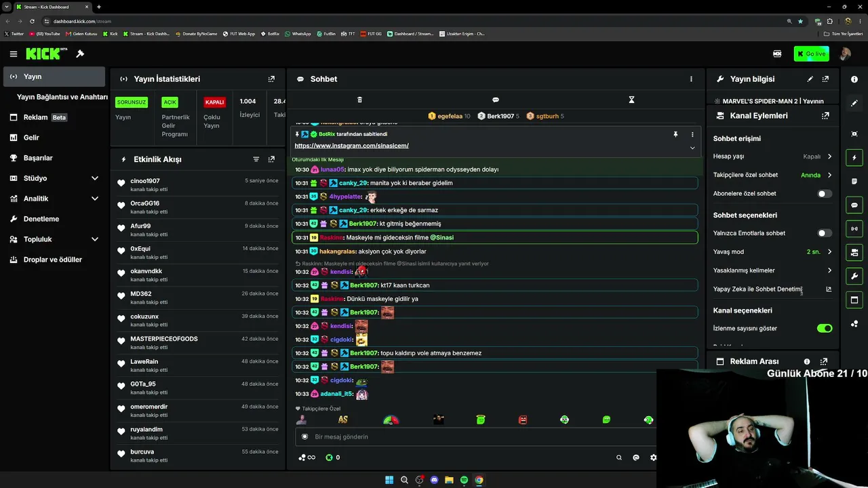
Task: Edit stream info with the pencil icon
Action: (810, 79)
